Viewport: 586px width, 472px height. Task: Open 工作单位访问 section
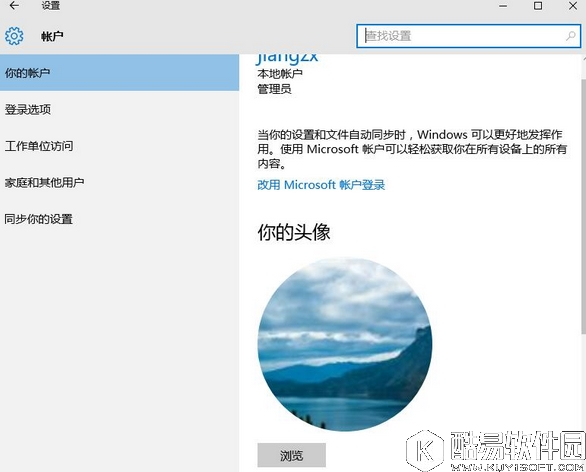pyautogui.click(x=120, y=146)
